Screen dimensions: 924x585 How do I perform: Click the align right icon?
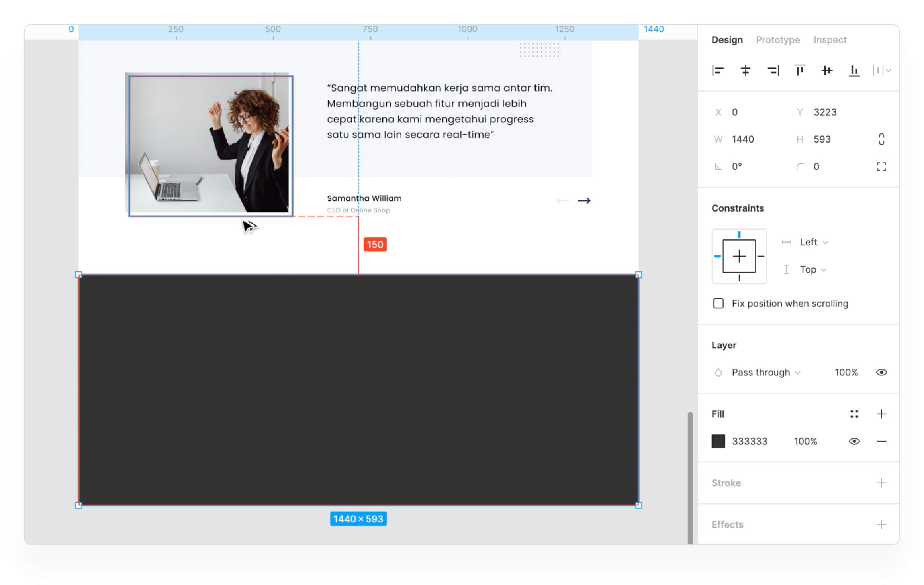(773, 71)
